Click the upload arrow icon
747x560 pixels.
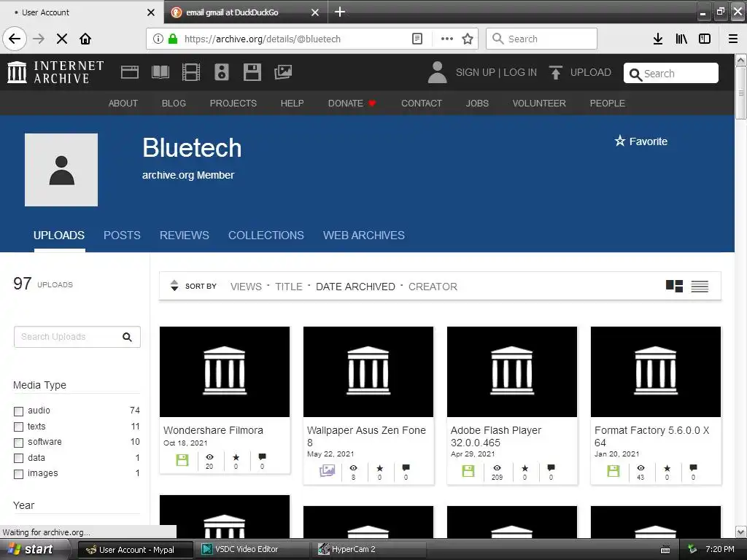[555, 72]
